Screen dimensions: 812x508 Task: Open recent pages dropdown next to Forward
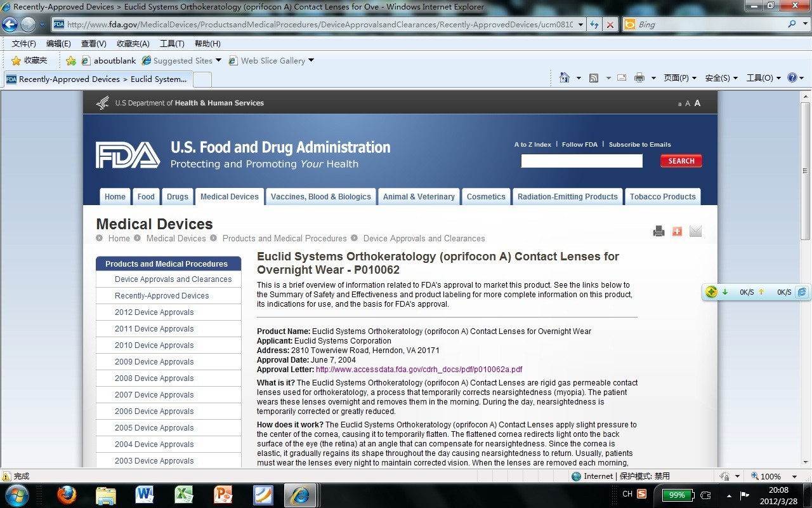[43, 25]
